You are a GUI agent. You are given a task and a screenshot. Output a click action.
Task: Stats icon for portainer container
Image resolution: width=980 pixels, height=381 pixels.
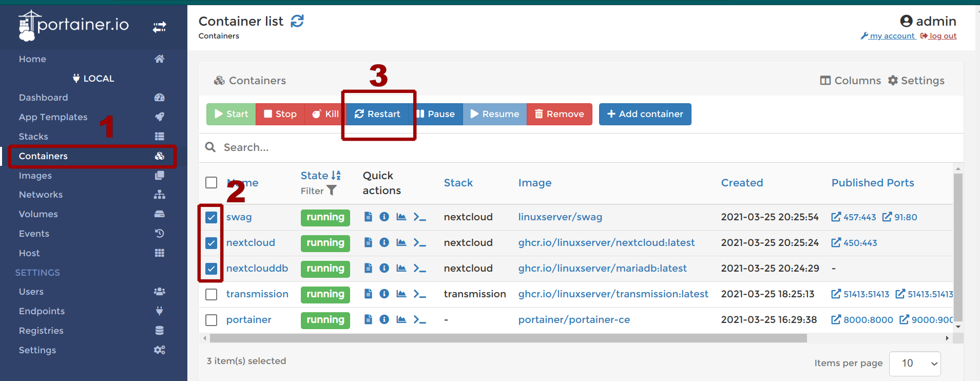tap(401, 319)
